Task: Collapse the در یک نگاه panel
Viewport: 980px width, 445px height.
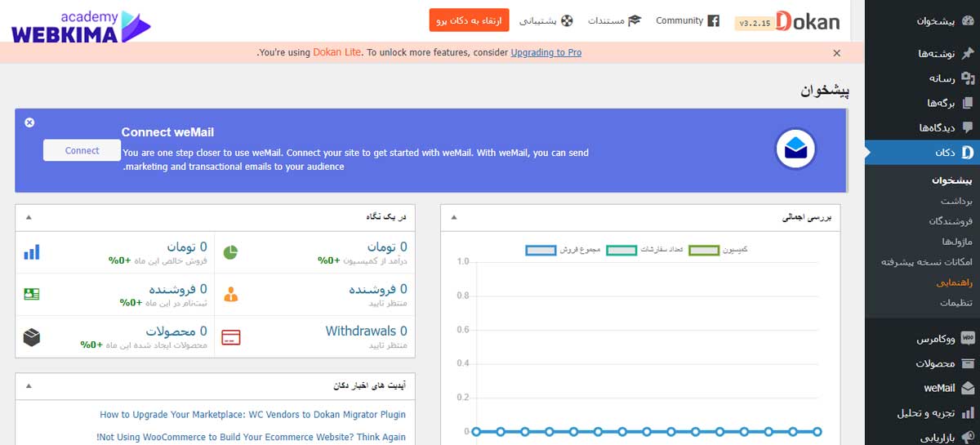Action: tap(29, 217)
